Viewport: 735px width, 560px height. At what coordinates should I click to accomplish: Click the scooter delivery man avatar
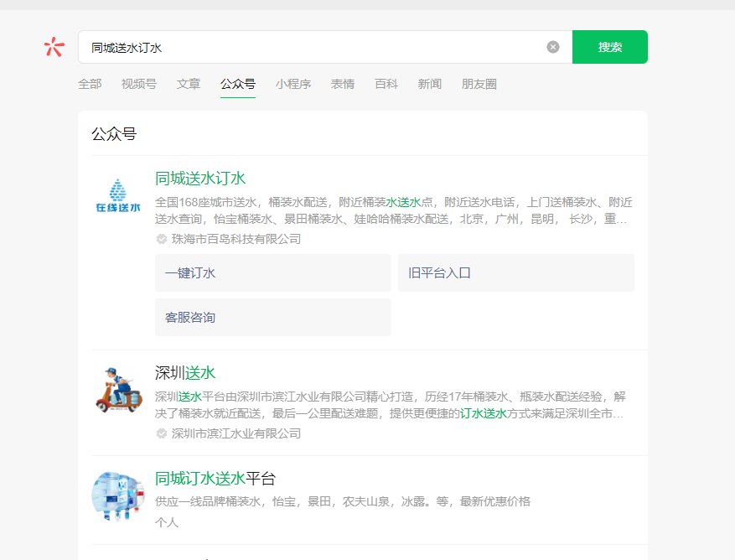118,390
